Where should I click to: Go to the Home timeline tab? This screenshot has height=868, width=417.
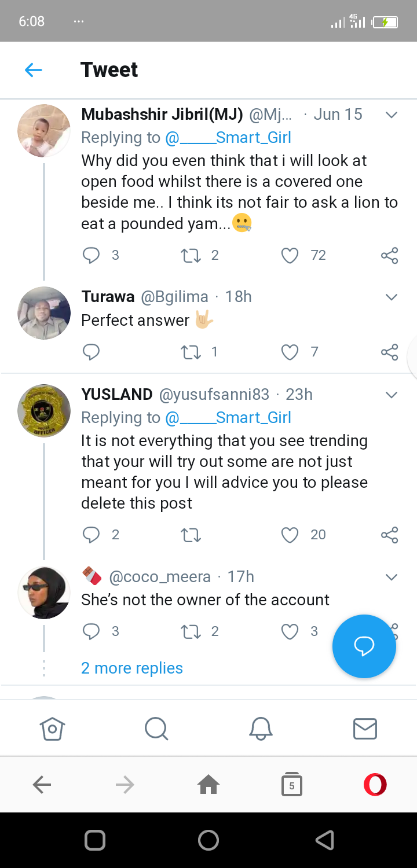[52, 729]
